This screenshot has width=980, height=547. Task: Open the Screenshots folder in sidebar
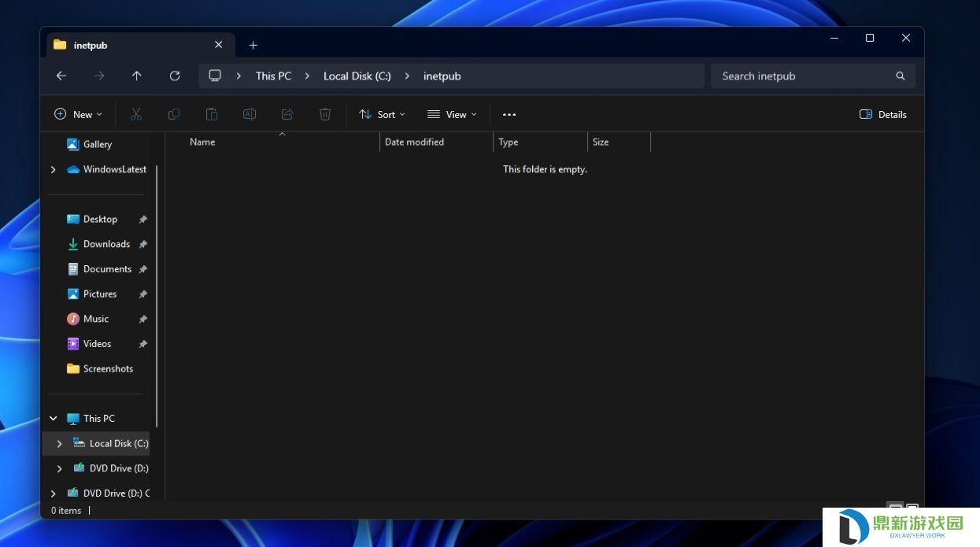108,368
